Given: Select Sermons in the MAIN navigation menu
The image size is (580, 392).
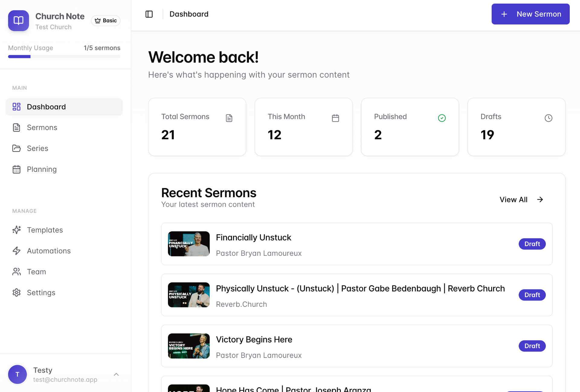Looking at the screenshot, I should pos(42,127).
